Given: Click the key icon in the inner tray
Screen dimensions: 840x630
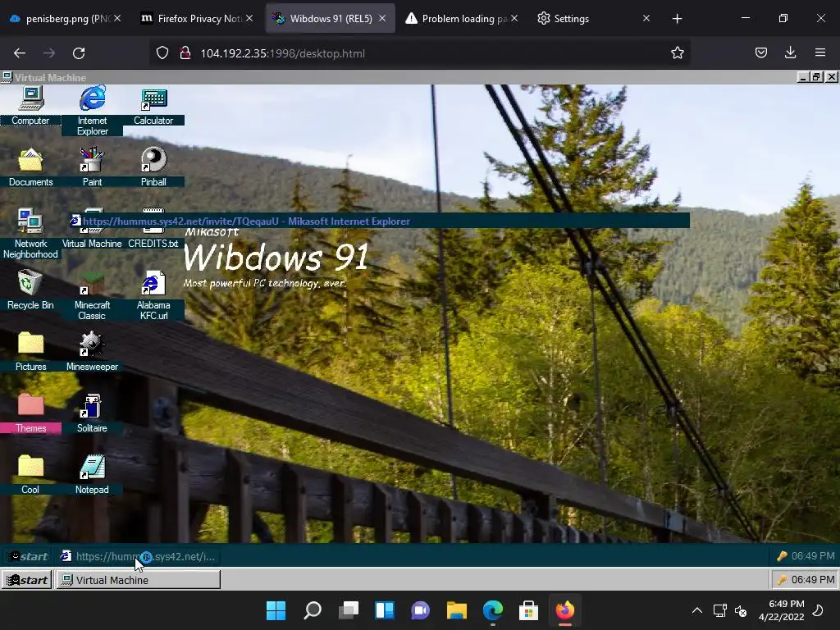Looking at the screenshot, I should click(x=782, y=556).
